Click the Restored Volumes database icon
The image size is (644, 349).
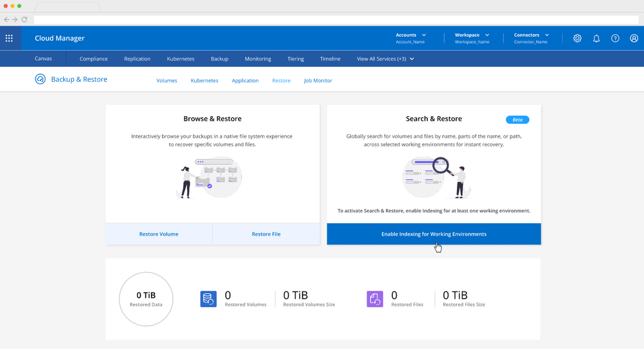(208, 299)
